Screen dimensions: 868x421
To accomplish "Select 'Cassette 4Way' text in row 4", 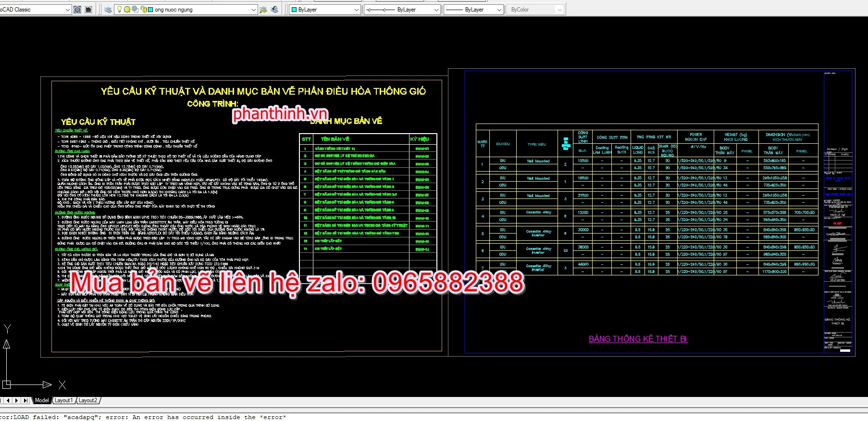I will (x=538, y=212).
